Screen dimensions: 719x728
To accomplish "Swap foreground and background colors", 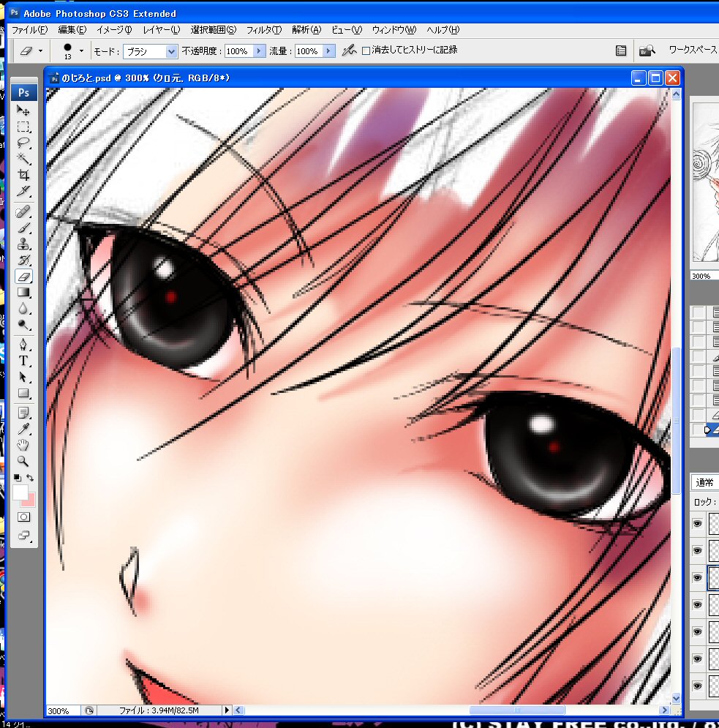I will [30, 477].
